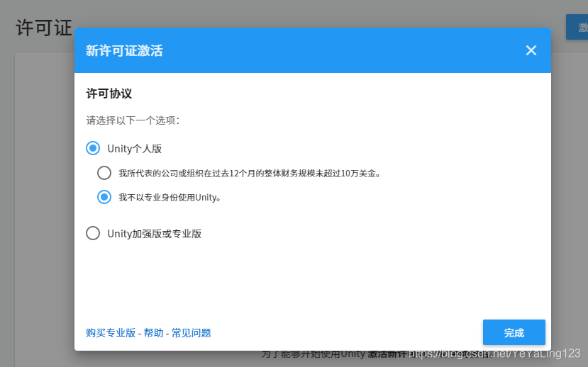Click the 请选择以下一个选项 instruction text
This screenshot has width=588, height=367.
tap(133, 120)
